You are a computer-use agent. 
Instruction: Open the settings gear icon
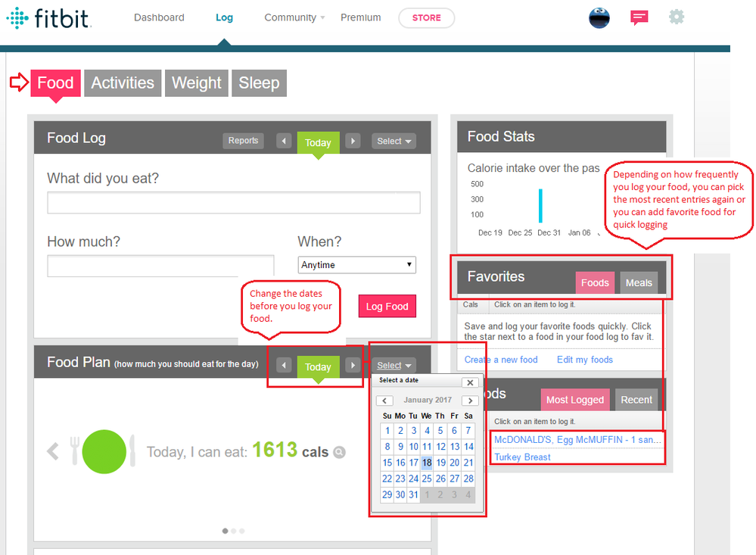pos(676,17)
